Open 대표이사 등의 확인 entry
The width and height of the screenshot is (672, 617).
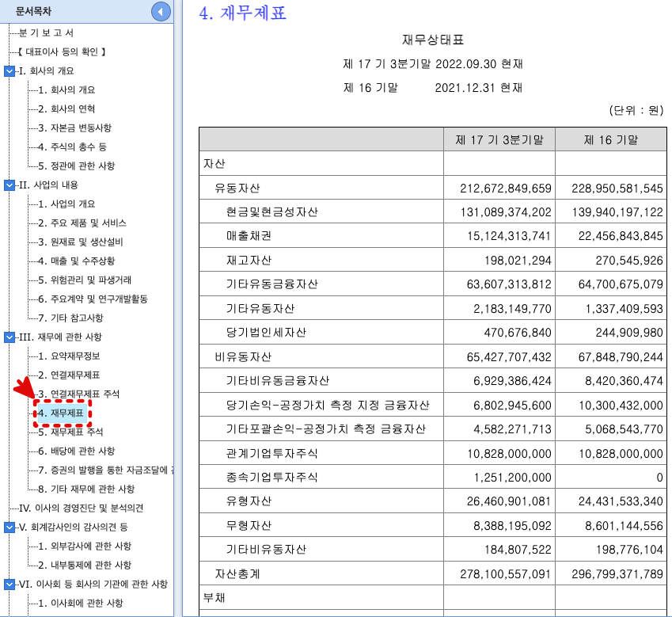point(63,52)
